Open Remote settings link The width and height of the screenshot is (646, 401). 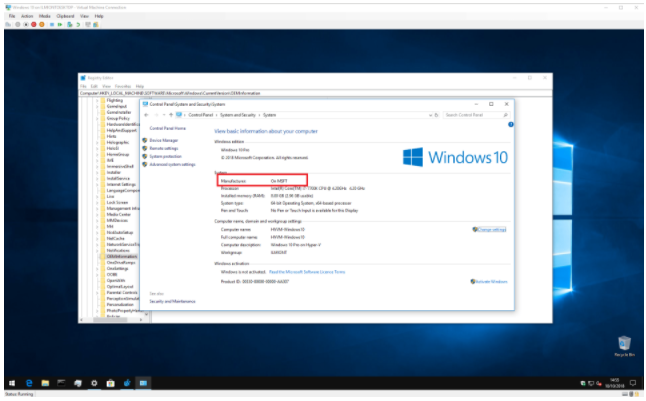tap(164, 148)
